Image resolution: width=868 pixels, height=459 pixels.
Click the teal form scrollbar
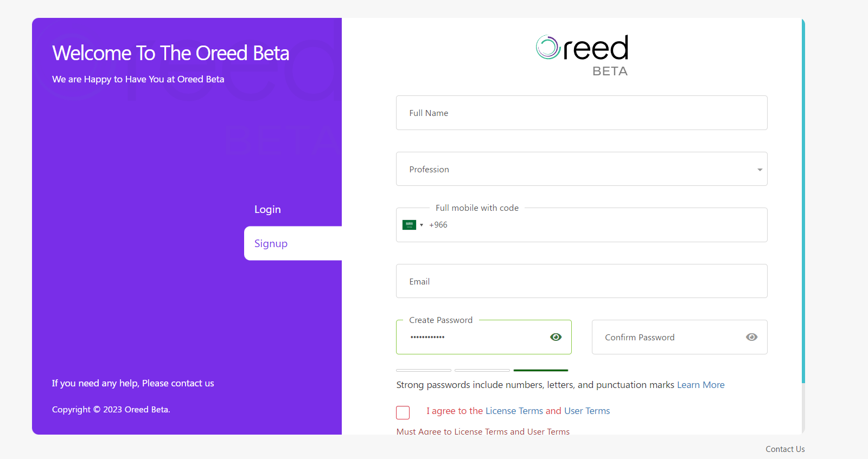coord(803,201)
